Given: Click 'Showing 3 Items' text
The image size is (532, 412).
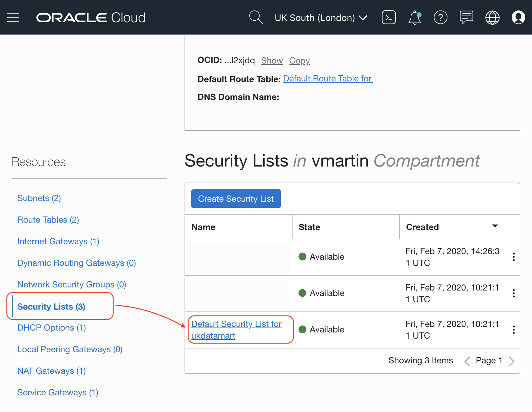Looking at the screenshot, I should coord(421,360).
